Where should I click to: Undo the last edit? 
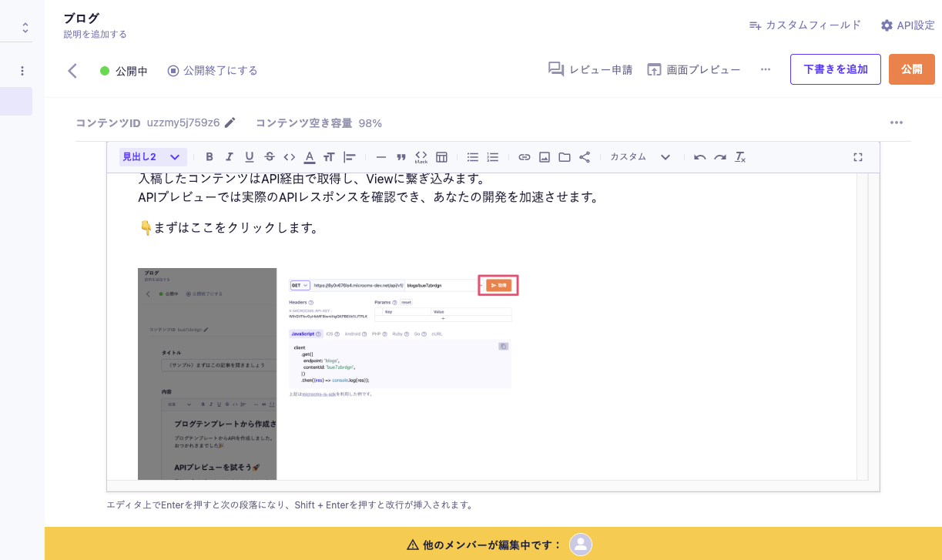pyautogui.click(x=699, y=157)
